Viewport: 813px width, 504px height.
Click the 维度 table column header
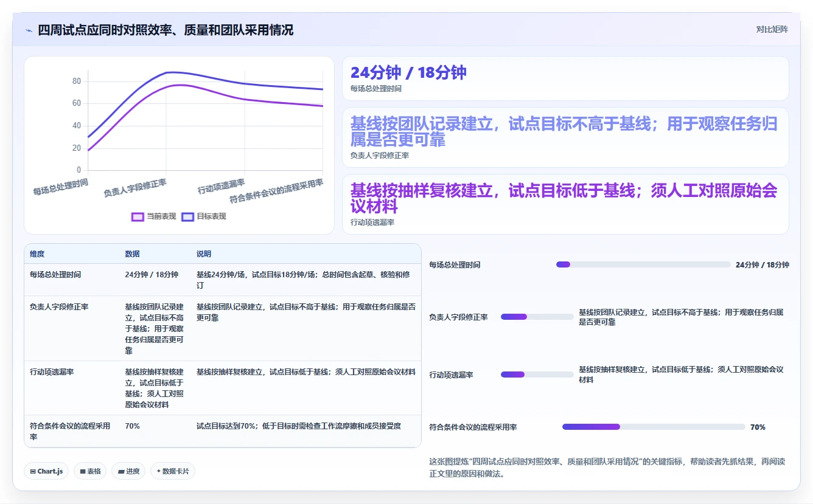[x=37, y=254]
